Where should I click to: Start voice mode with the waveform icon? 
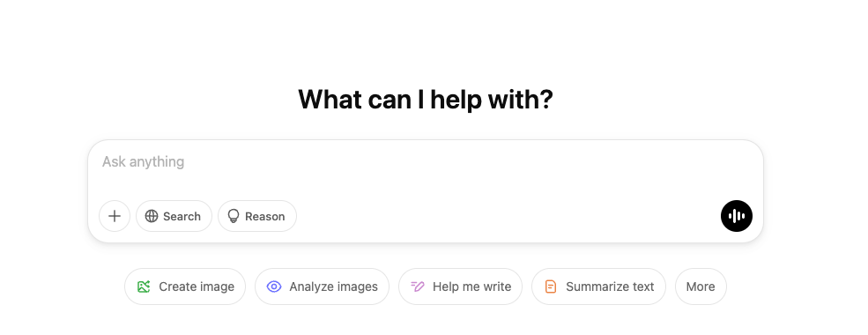736,216
